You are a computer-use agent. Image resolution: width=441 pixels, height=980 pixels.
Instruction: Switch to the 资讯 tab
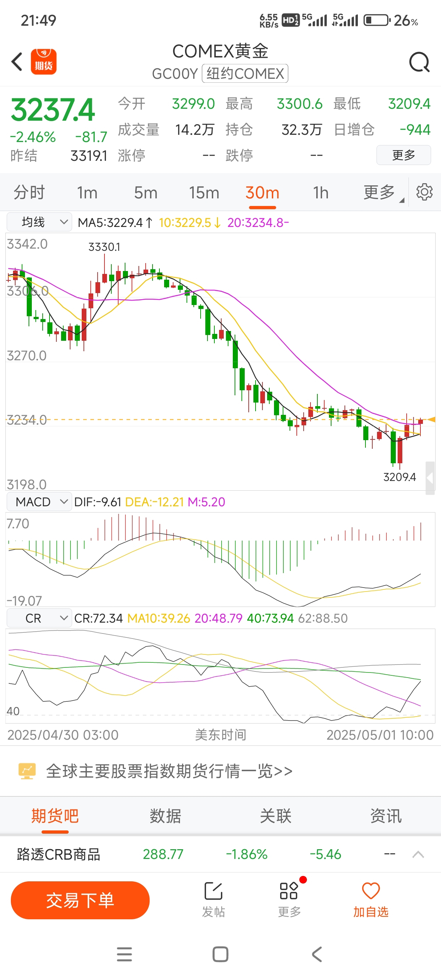point(386,816)
